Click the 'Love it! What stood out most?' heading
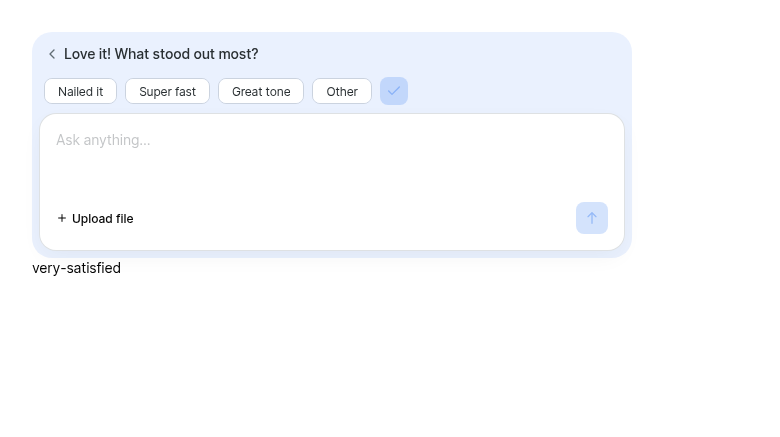The image size is (780, 437). 161,54
